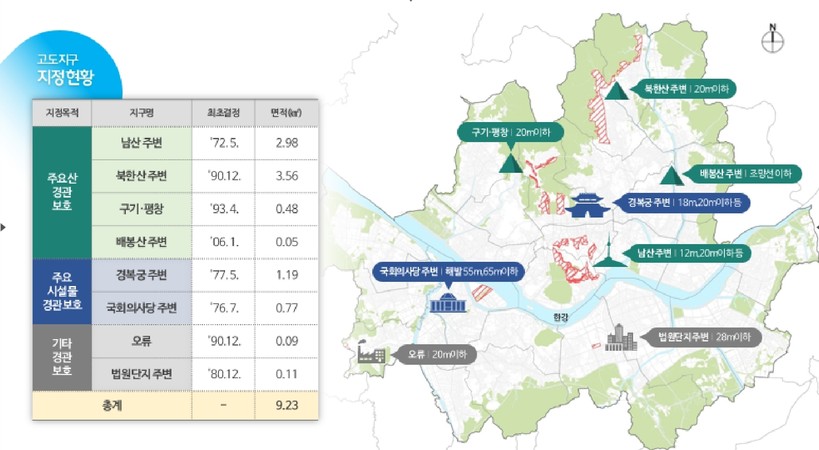The height and width of the screenshot is (450, 819).
Task: Click the 남산 tower icon
Action: tap(605, 253)
